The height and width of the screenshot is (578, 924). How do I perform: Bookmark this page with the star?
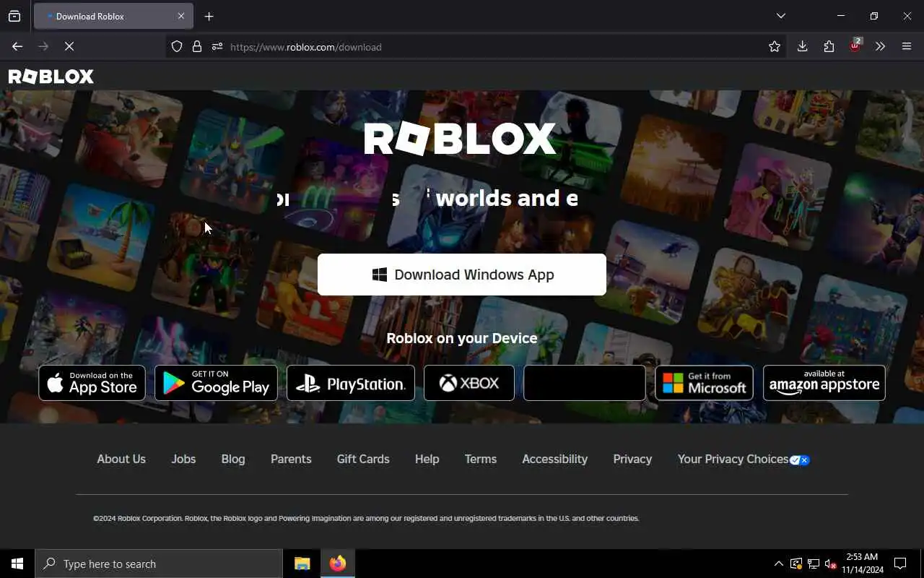click(775, 46)
